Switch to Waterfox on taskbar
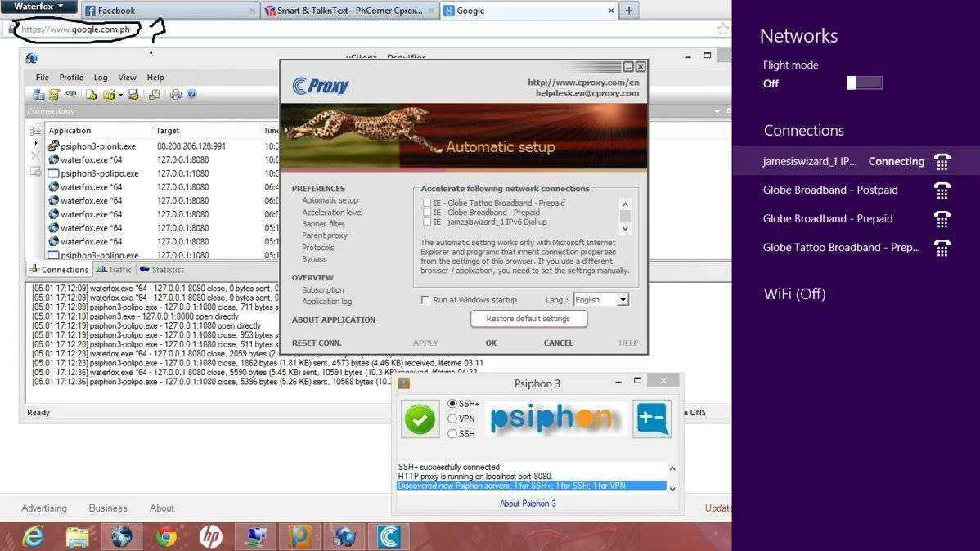This screenshot has width=980, height=551. tap(122, 536)
